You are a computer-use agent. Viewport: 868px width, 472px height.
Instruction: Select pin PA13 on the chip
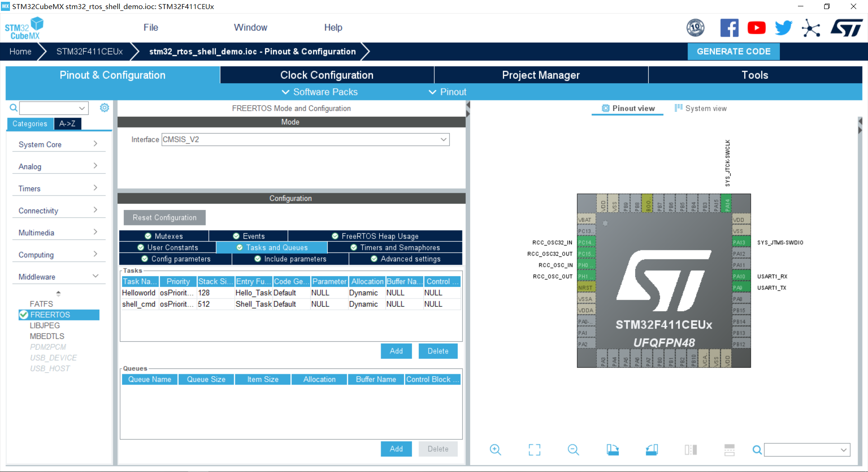coord(741,243)
